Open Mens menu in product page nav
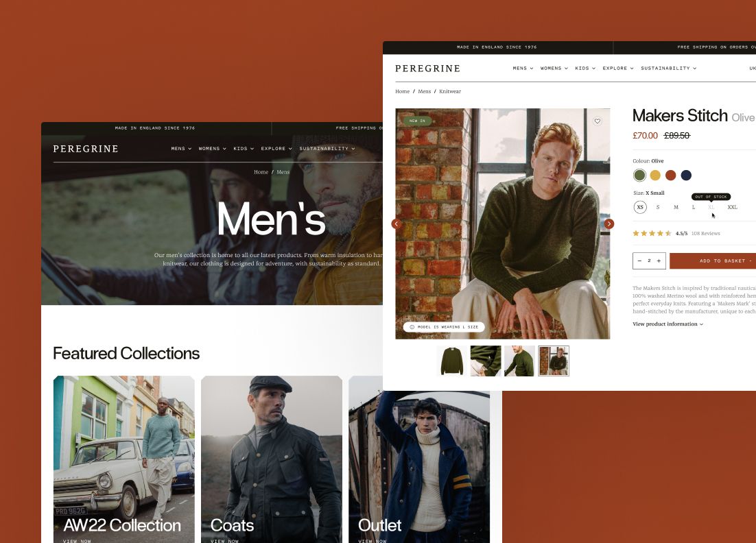 tap(523, 69)
